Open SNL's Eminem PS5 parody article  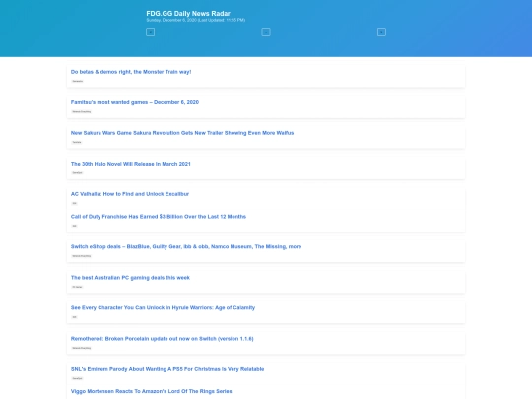click(x=167, y=369)
